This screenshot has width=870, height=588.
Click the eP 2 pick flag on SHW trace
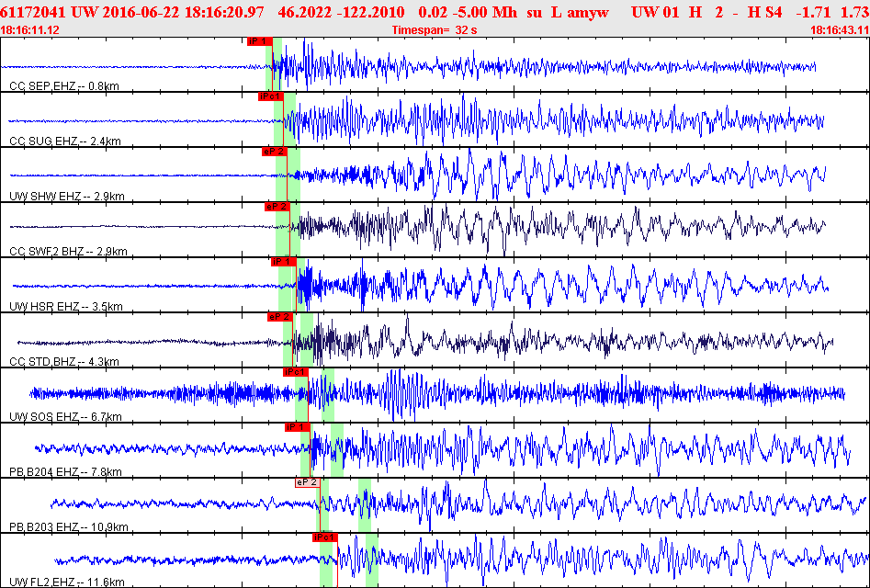pyautogui.click(x=275, y=152)
